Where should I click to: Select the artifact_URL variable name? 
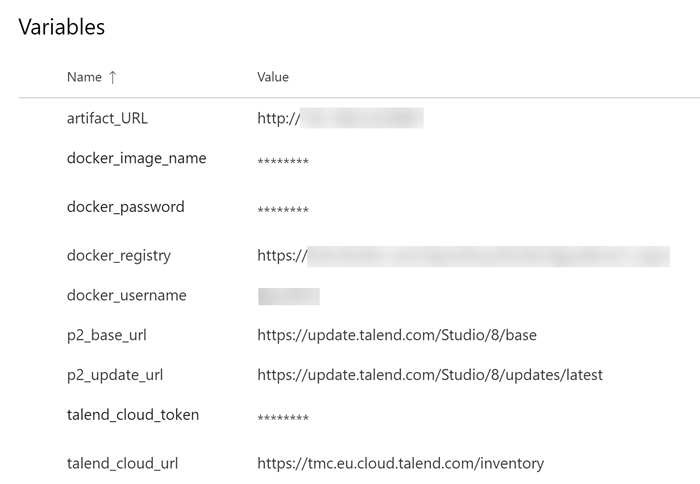107,119
